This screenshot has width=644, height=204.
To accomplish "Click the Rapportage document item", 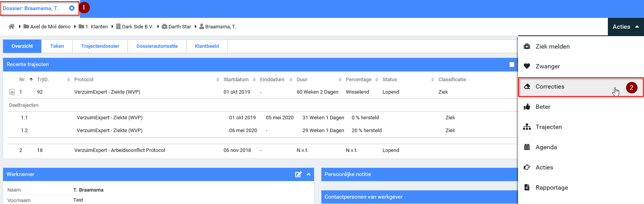I will 551,188.
